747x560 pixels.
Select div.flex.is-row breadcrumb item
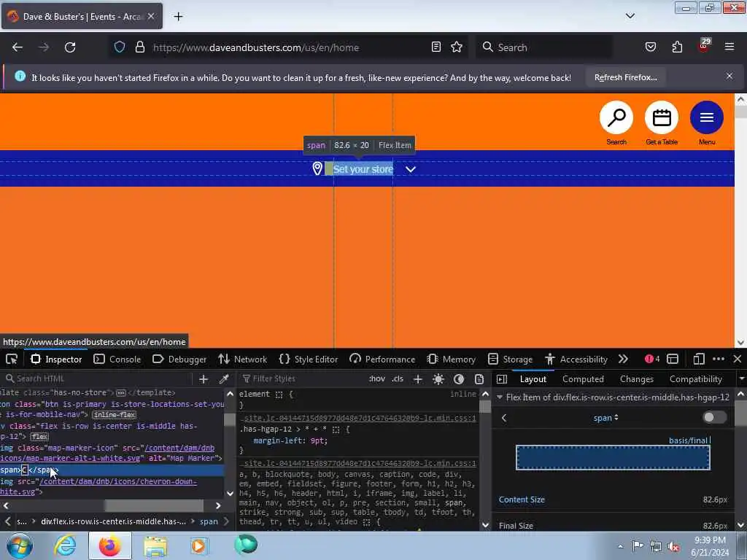(113, 521)
